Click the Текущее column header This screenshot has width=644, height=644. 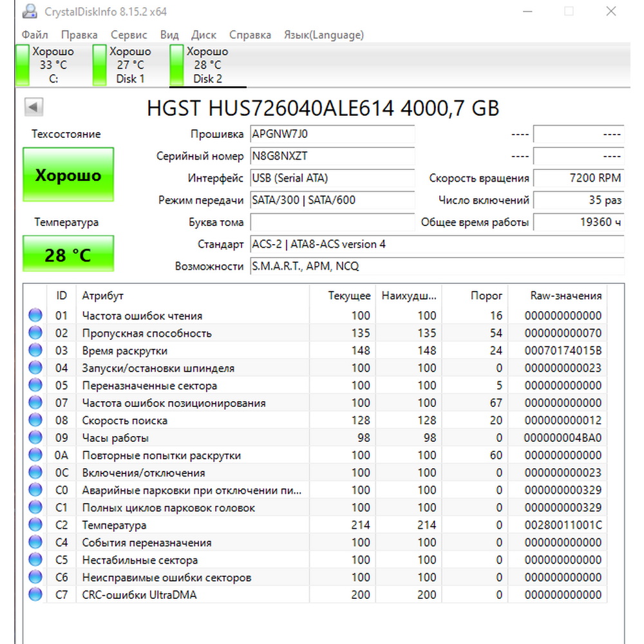coord(343,296)
